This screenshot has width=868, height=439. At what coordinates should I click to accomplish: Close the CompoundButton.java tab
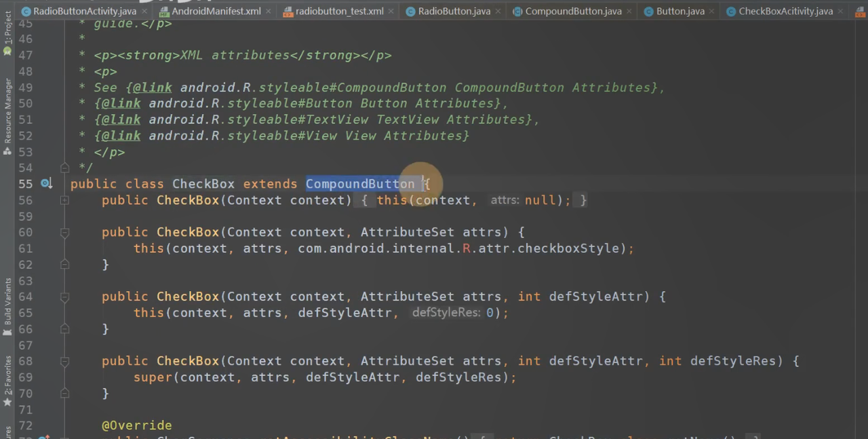[631, 12]
